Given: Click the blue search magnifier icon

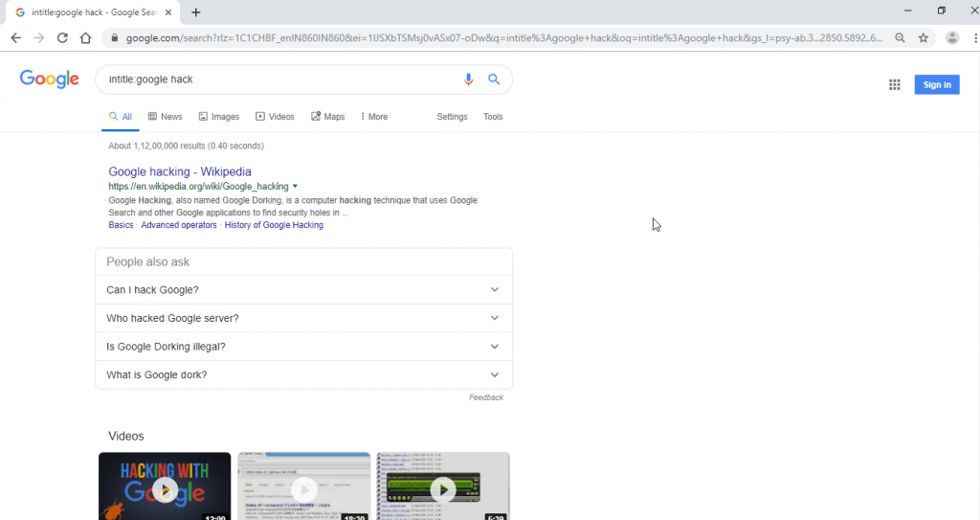Looking at the screenshot, I should pos(494,79).
